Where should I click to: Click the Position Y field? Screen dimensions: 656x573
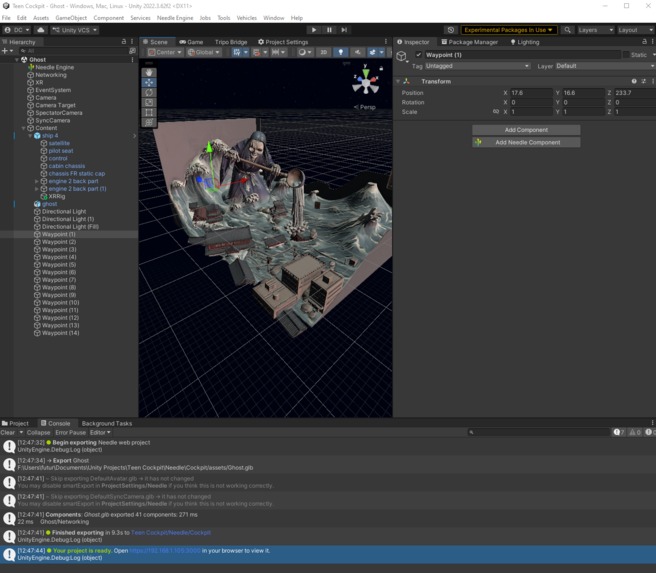click(583, 93)
